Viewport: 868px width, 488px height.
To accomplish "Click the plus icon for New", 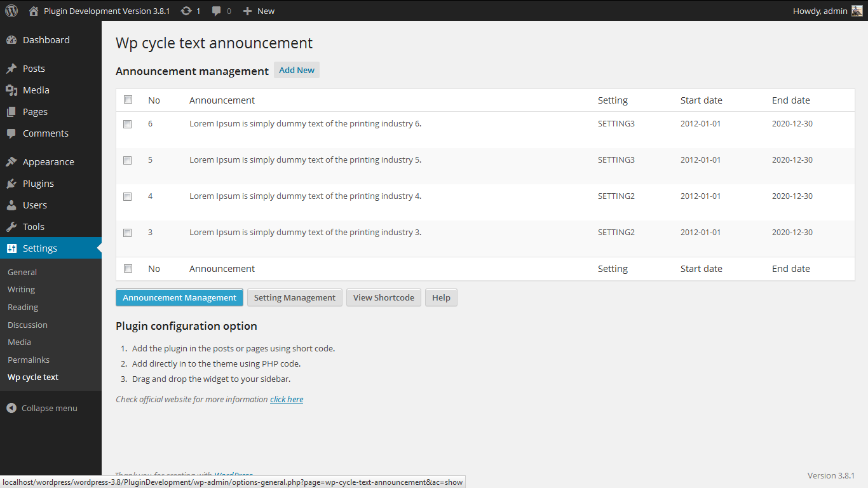I will [x=248, y=11].
